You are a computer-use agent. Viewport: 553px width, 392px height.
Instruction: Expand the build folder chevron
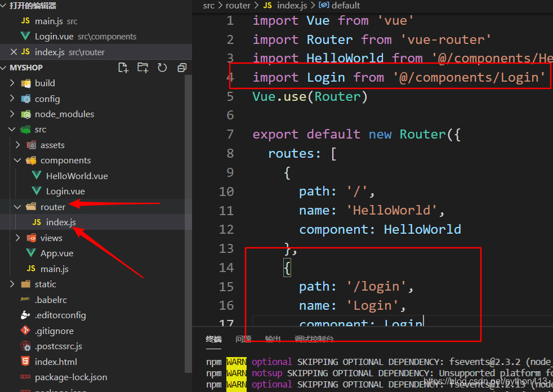12,83
